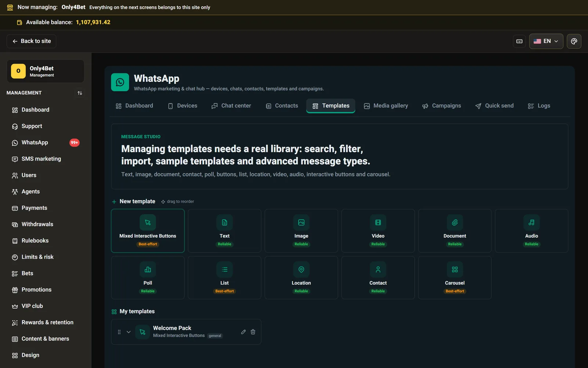
Task: Open Design sidebar item
Action: [46, 355]
